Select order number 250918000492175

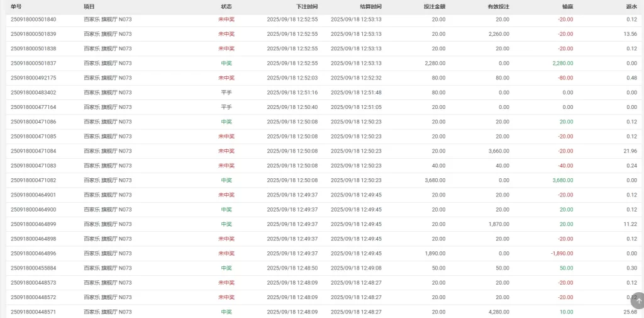tap(33, 78)
